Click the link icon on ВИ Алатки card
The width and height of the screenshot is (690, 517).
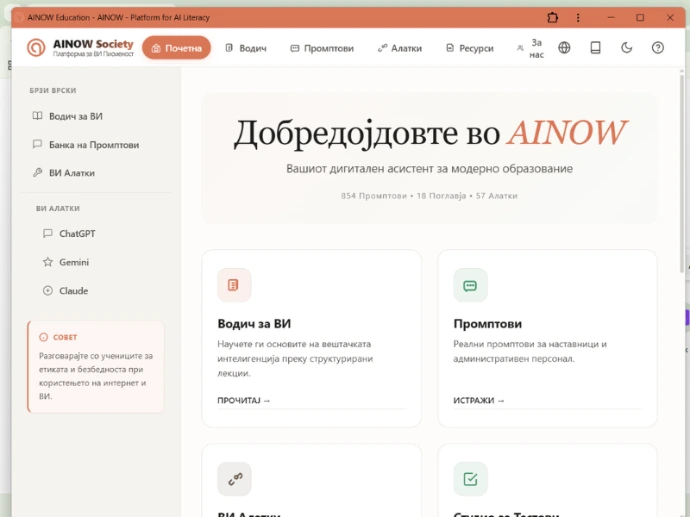(x=234, y=479)
